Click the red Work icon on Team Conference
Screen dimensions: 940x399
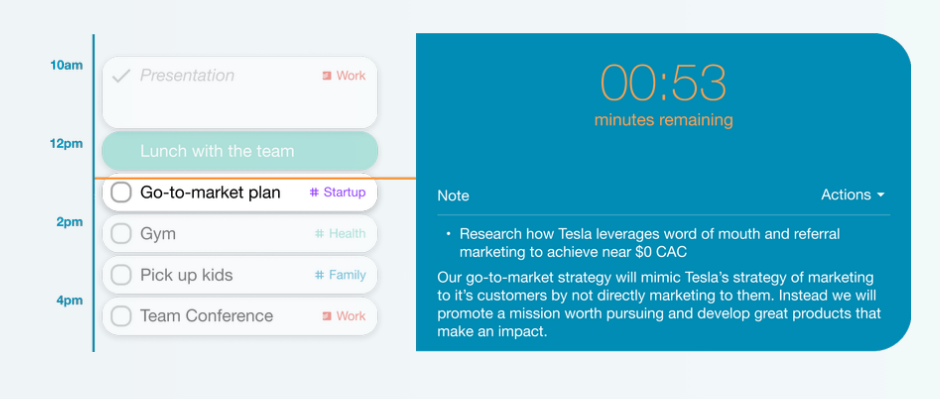327,316
